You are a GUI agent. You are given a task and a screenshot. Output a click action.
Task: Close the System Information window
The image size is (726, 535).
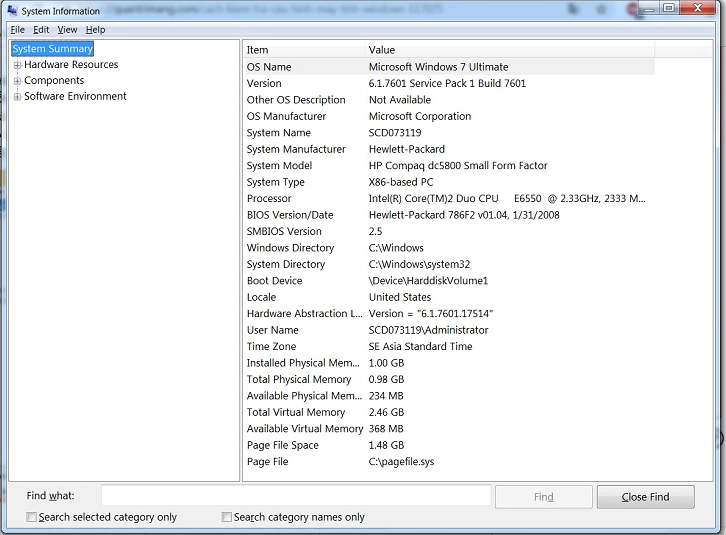697,8
